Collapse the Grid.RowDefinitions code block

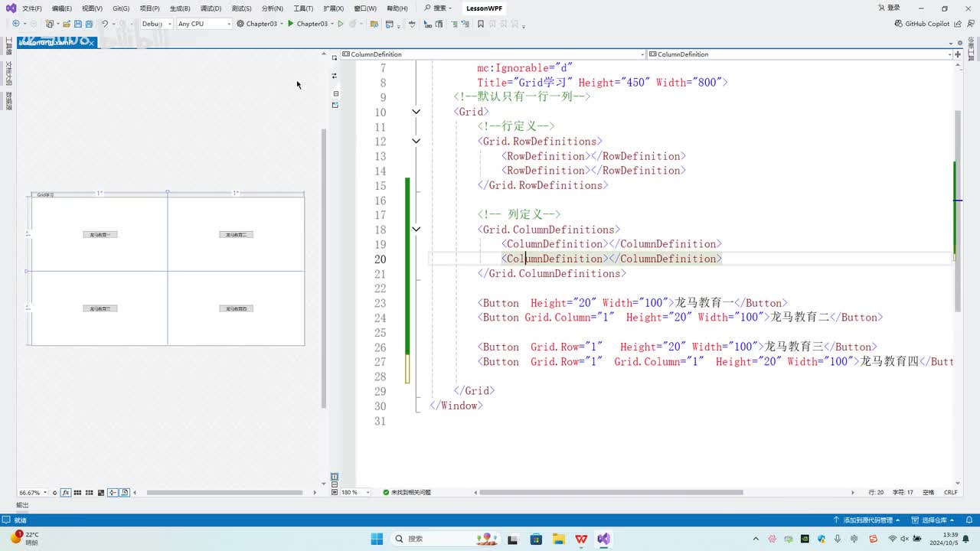(416, 142)
